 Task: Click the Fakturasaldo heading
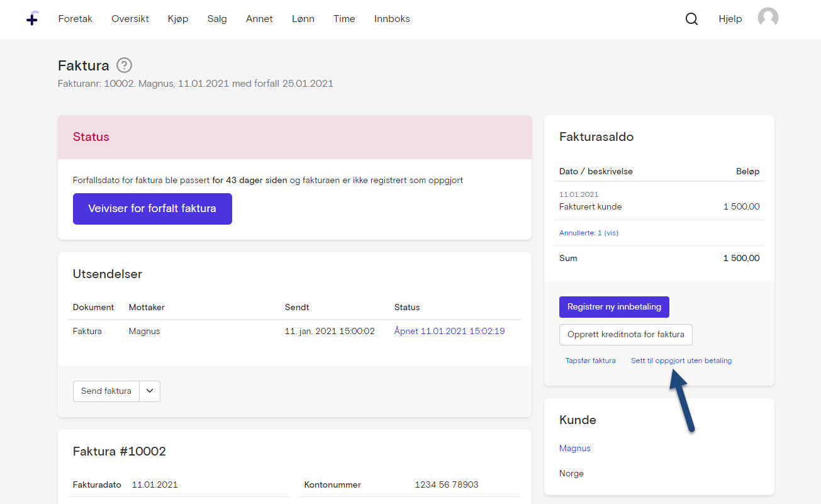(x=596, y=137)
